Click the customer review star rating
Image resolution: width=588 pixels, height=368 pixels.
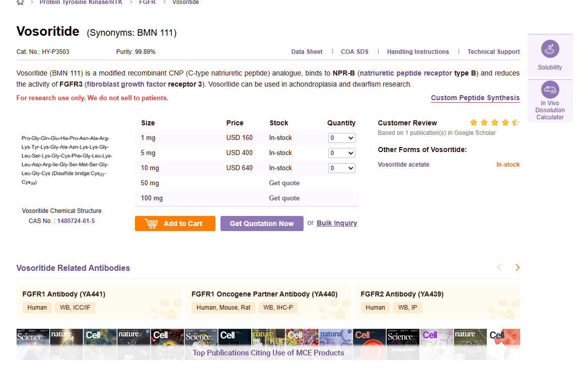pos(494,123)
